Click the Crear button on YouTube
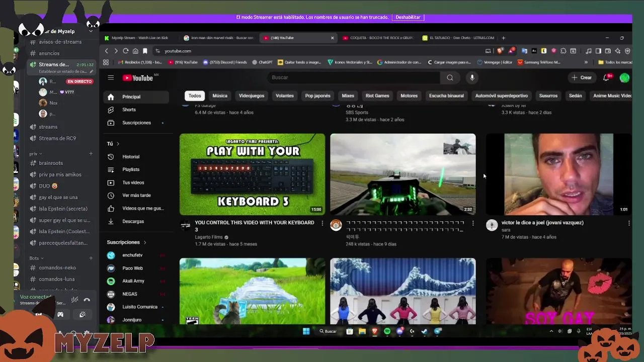The width and height of the screenshot is (644, 362). (x=581, y=77)
